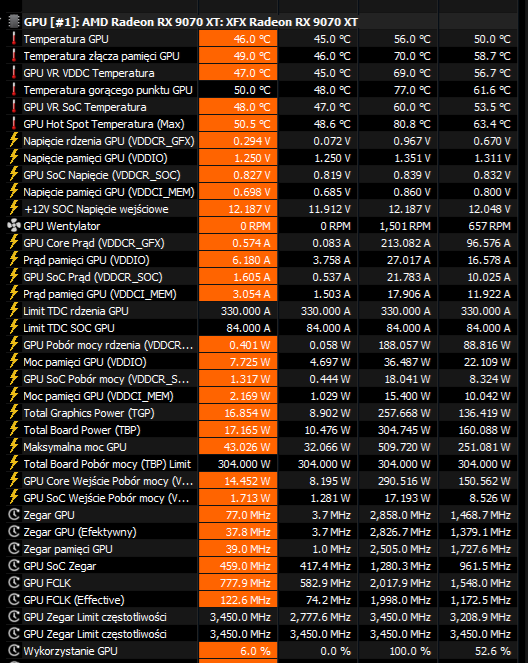Screen dimensions: 528x663
Task: Select the Prąd pamięci GPU (VDDCI_MEM) label
Action: (x=100, y=294)
